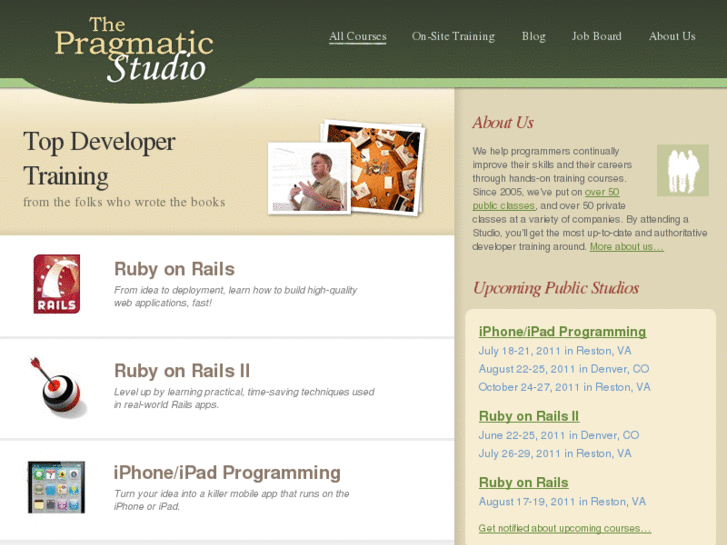
Task: Click the sidebar 'About Us' heading
Action: coord(503,122)
